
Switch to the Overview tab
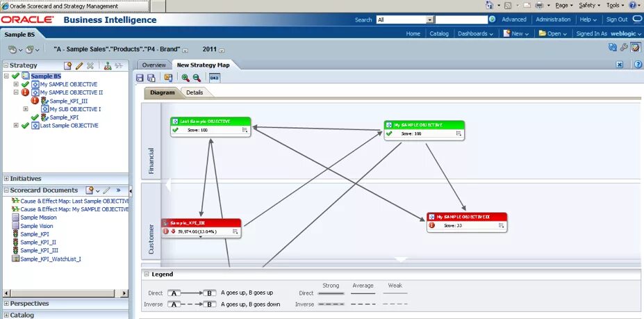pos(154,65)
